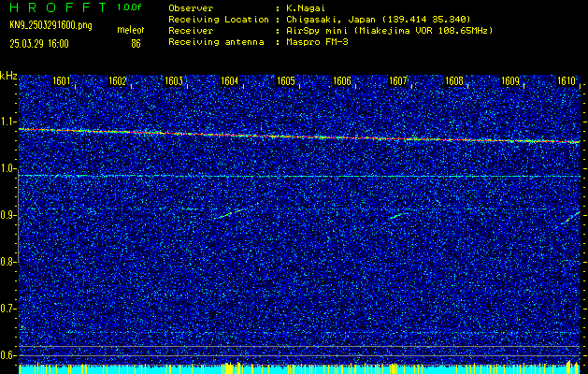Click the Receiving antenna label

coord(216,42)
